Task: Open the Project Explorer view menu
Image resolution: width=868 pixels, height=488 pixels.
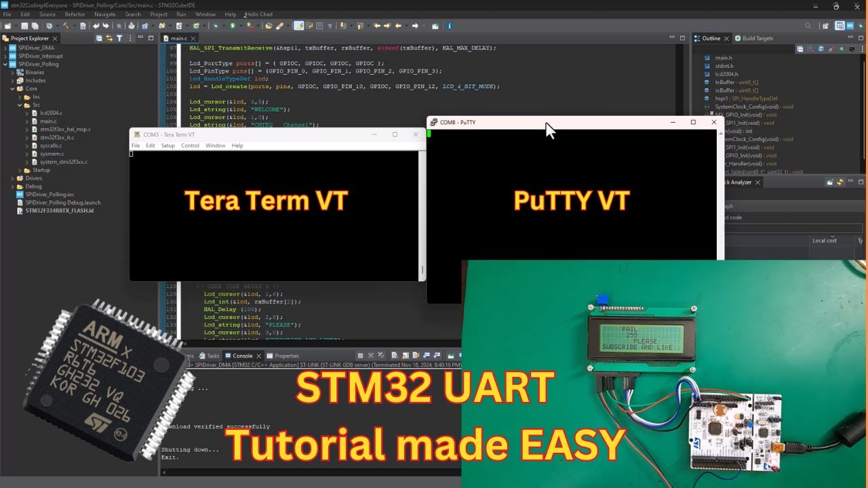Action: coord(130,39)
